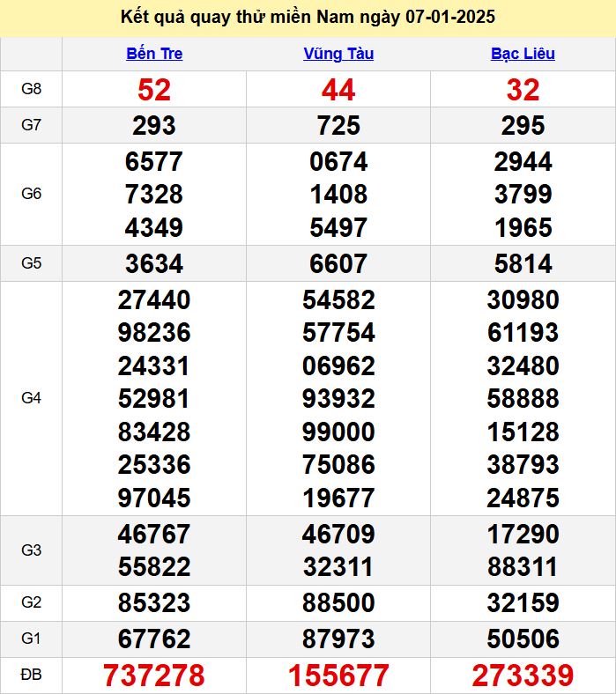616x694 pixels.
Task: Click G4 result 30980
Action: point(523,300)
